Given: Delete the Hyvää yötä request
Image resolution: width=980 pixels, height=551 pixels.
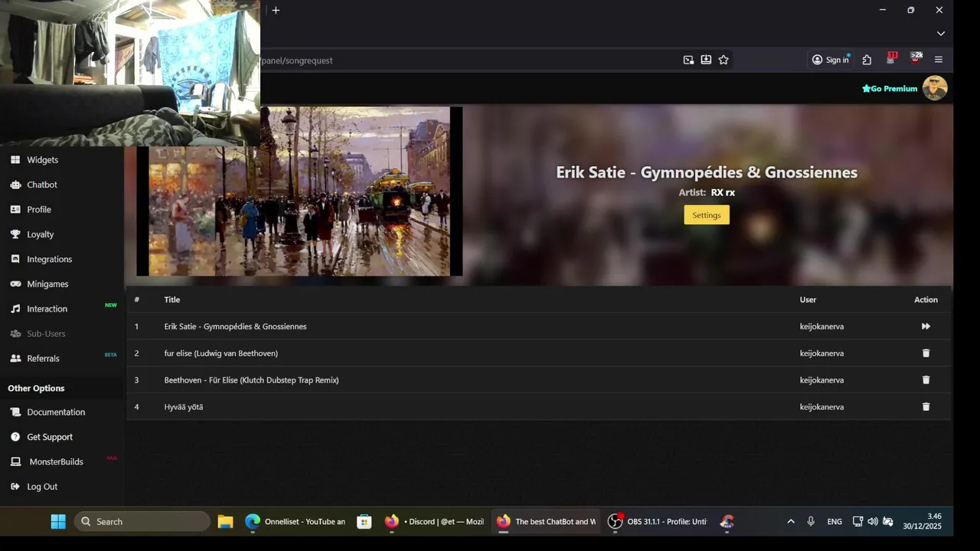Looking at the screenshot, I should point(926,406).
